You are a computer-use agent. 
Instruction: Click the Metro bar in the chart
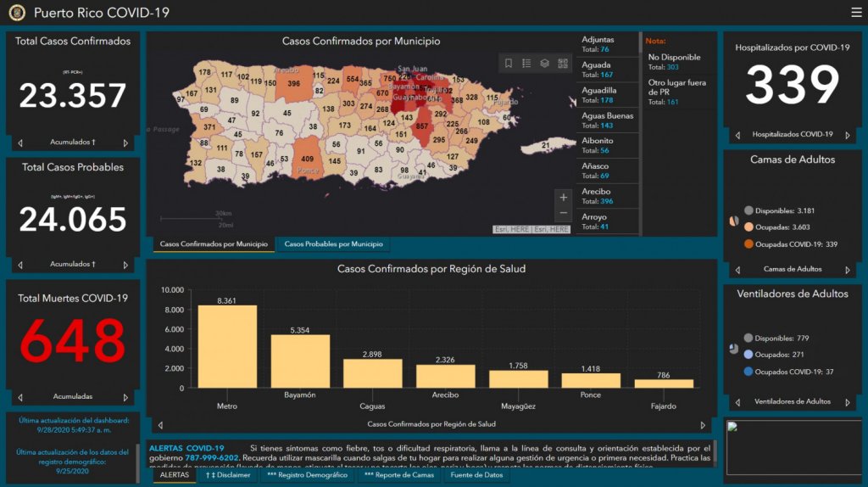(x=227, y=346)
